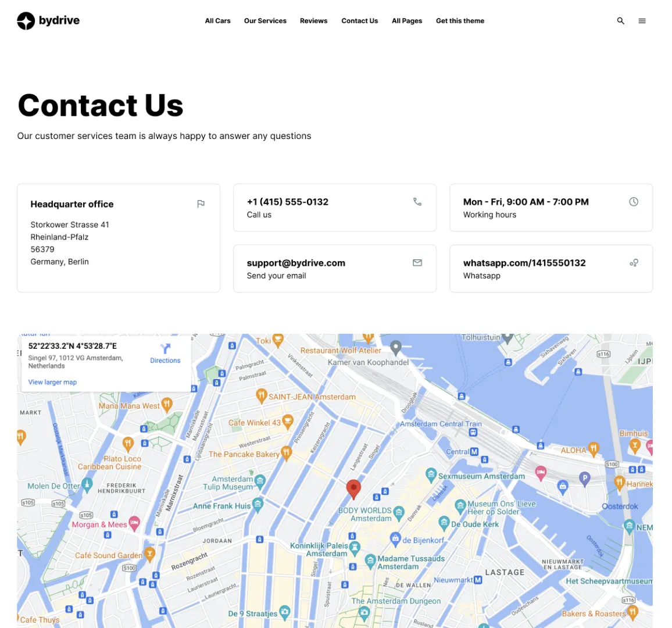Image resolution: width=672 pixels, height=628 pixels.
Task: Select the Central metro station icon
Action: [x=474, y=451]
